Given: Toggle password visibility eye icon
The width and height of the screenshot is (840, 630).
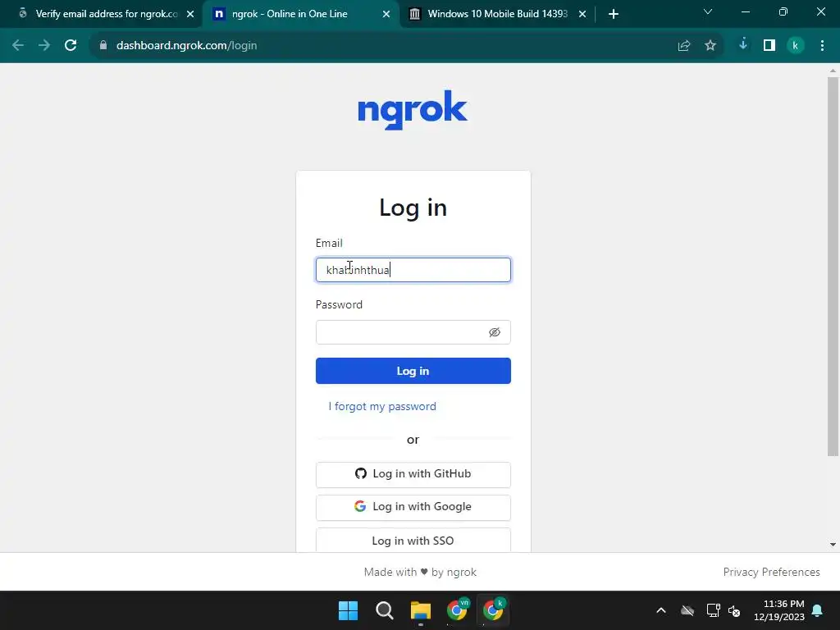Looking at the screenshot, I should tap(495, 332).
